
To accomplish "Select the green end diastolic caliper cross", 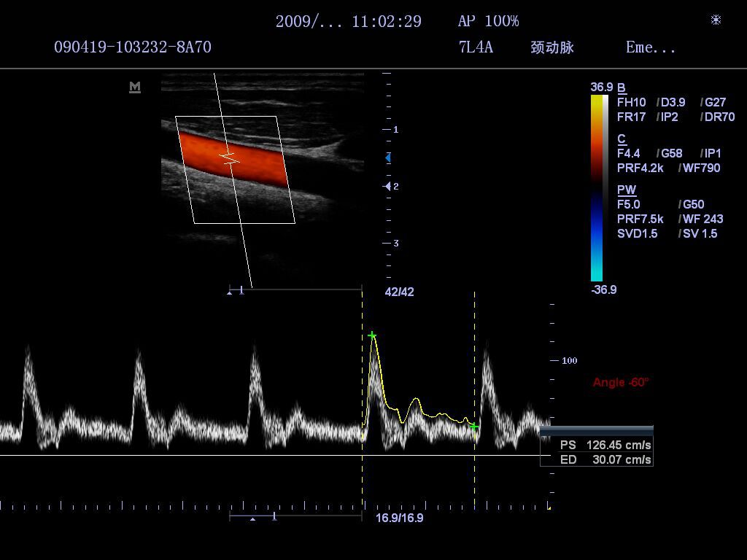I will pos(473,426).
